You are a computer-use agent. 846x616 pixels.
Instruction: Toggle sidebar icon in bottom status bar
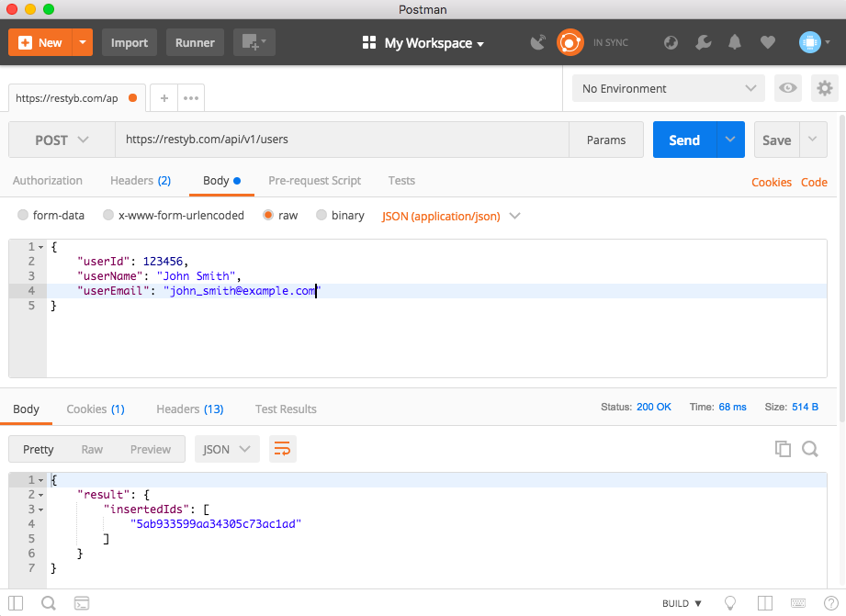[16, 603]
